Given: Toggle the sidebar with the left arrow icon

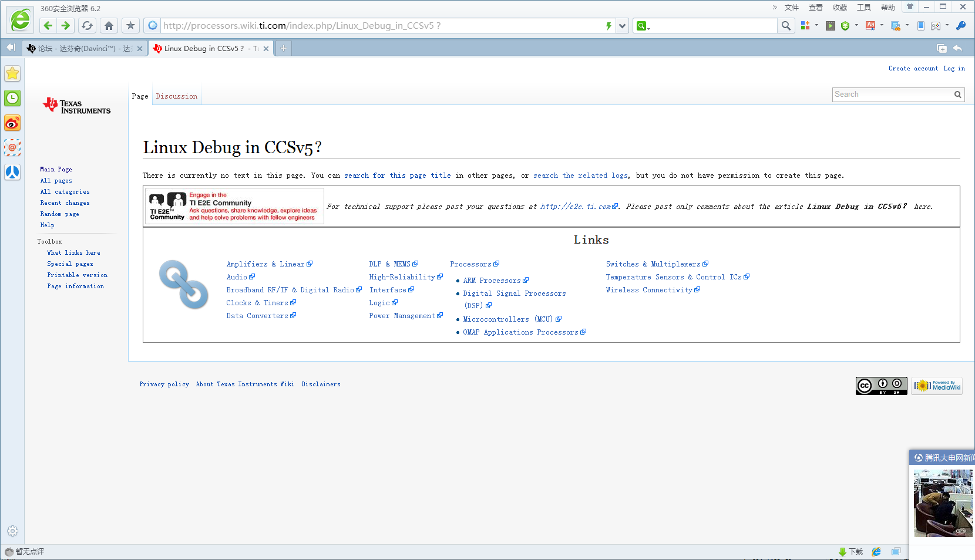Looking at the screenshot, I should (x=11, y=48).
